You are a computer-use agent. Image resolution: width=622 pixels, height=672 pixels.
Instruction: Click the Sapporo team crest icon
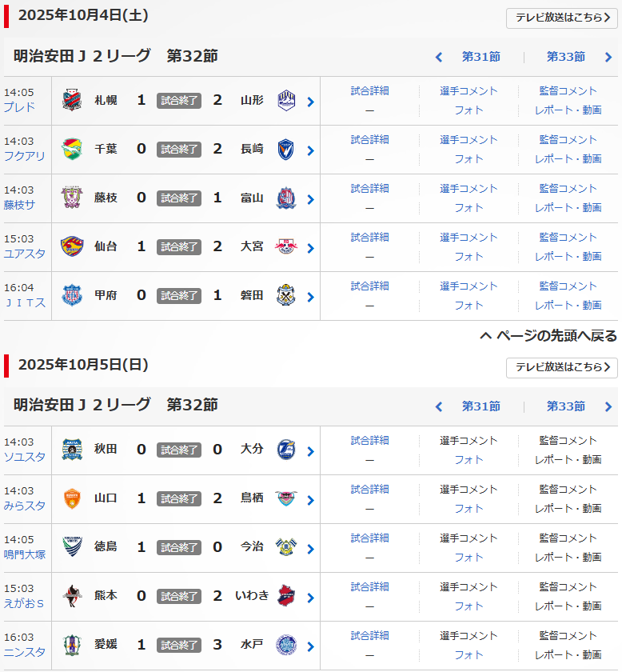pos(72,101)
